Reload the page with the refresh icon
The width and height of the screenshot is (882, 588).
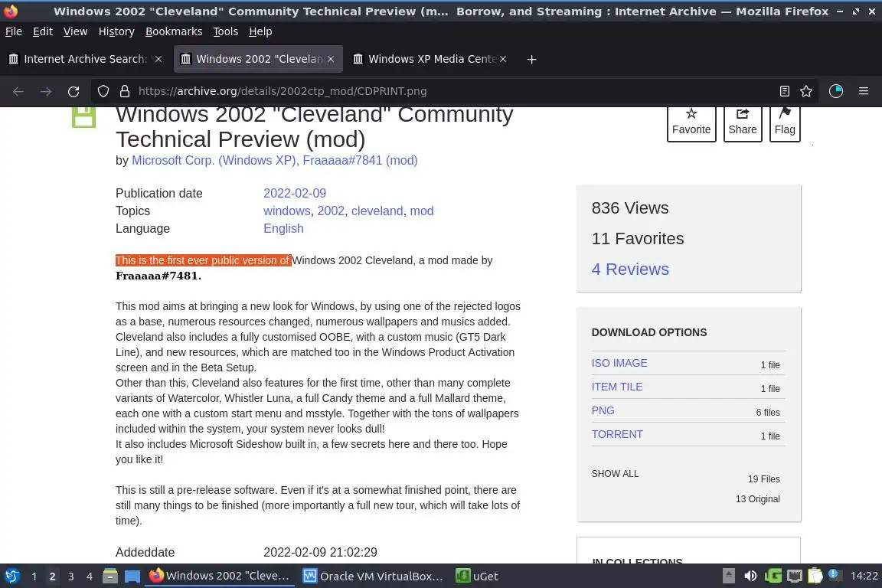[x=73, y=91]
